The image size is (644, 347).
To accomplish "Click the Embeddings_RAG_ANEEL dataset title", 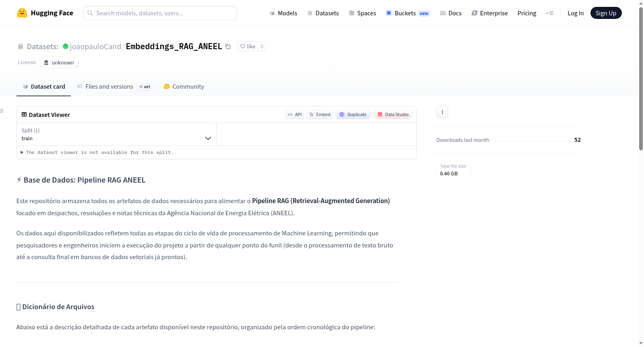I will point(174,46).
